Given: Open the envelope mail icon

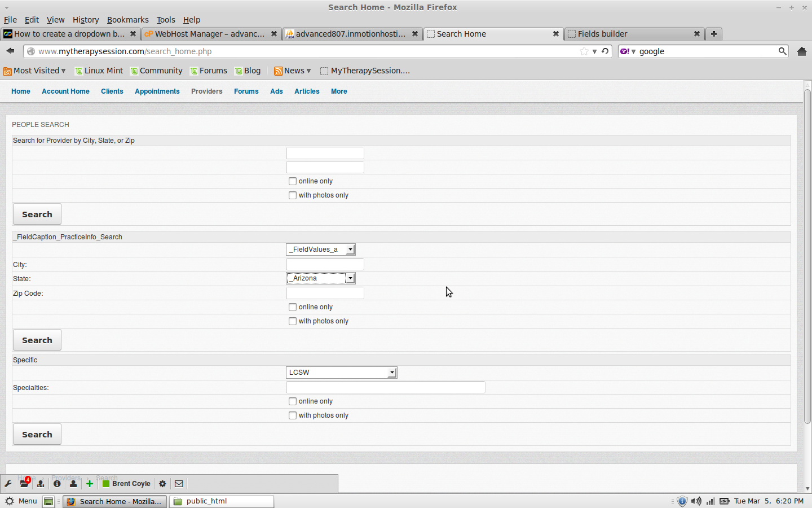Looking at the screenshot, I should (x=179, y=484).
